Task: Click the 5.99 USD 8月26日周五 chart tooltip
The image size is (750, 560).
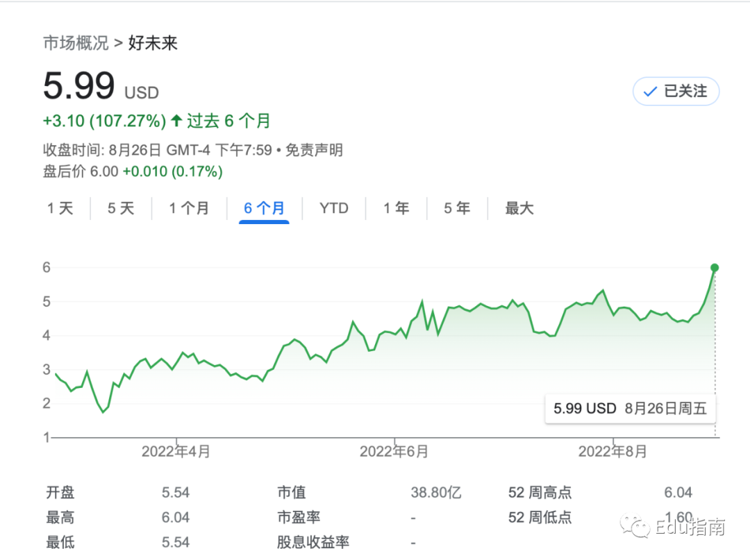Action: pyautogui.click(x=630, y=409)
